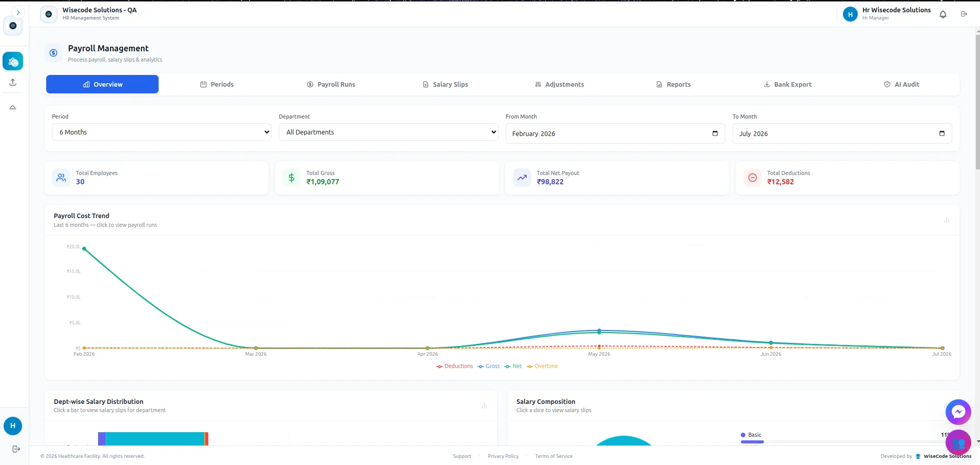
Task: Click the Total Net Payout value ₹98,822
Action: (x=550, y=182)
